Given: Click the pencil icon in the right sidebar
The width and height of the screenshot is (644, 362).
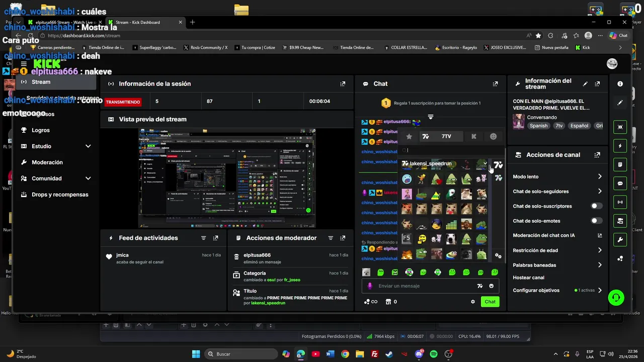Looking at the screenshot, I should [620, 103].
